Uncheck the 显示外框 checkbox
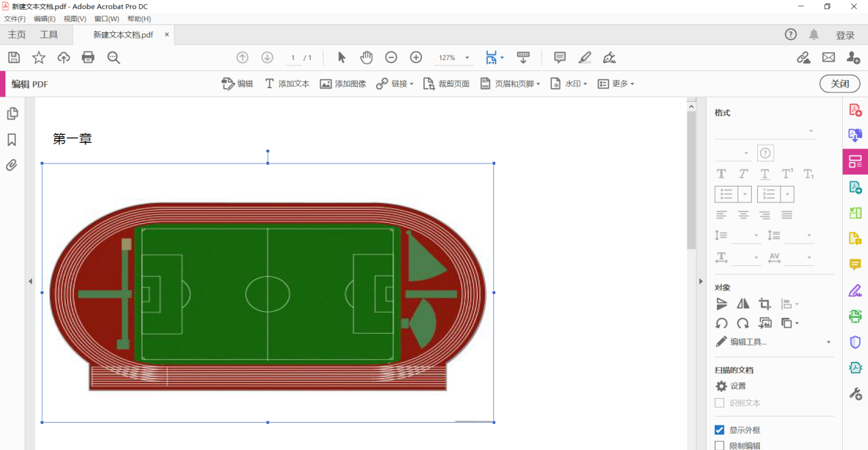 click(720, 430)
